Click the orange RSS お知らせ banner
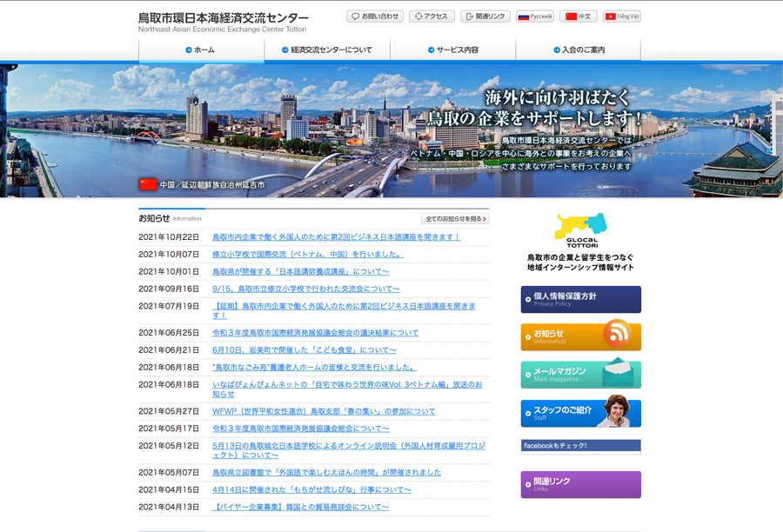783x532 pixels. pos(580,336)
